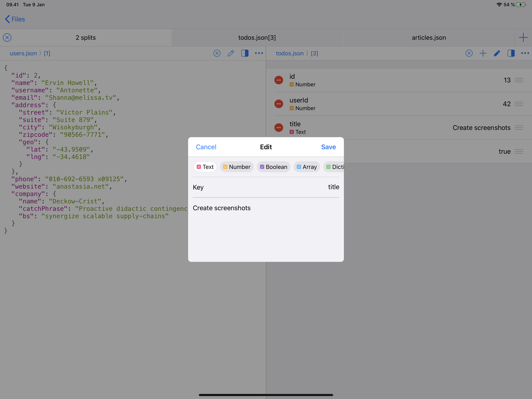
Task: Open todos.json breadcrumb in right pane
Action: [290, 53]
